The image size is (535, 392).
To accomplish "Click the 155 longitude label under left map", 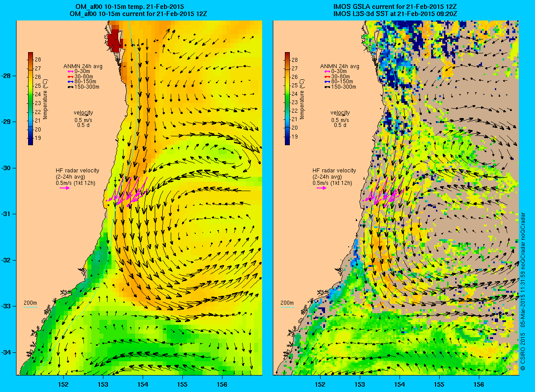I will click(x=182, y=384).
